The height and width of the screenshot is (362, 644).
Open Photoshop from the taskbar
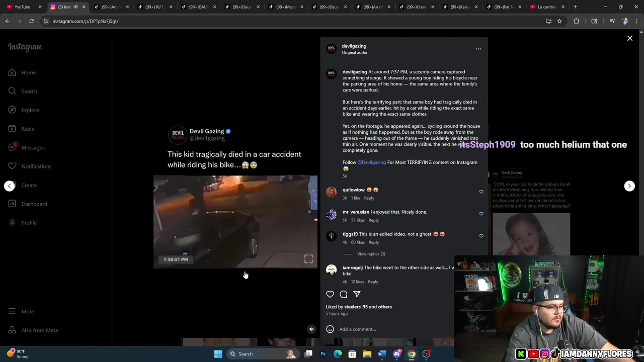323,354
